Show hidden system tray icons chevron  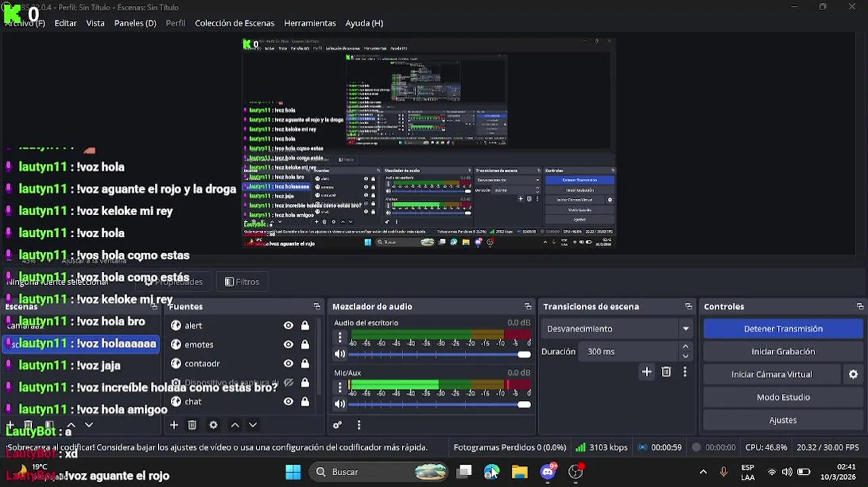(x=703, y=472)
